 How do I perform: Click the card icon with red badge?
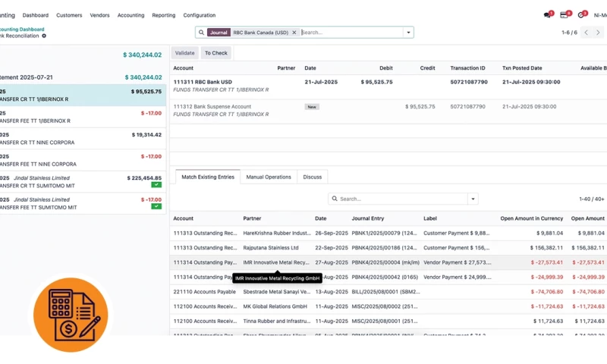pyautogui.click(x=565, y=15)
